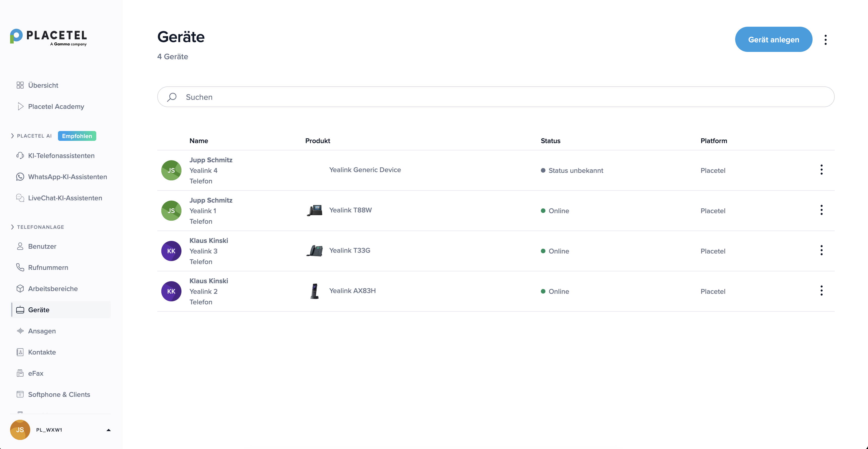This screenshot has width=868, height=449.
Task: Select the WhatsApp-KI-Assistenten icon
Action: [20, 177]
